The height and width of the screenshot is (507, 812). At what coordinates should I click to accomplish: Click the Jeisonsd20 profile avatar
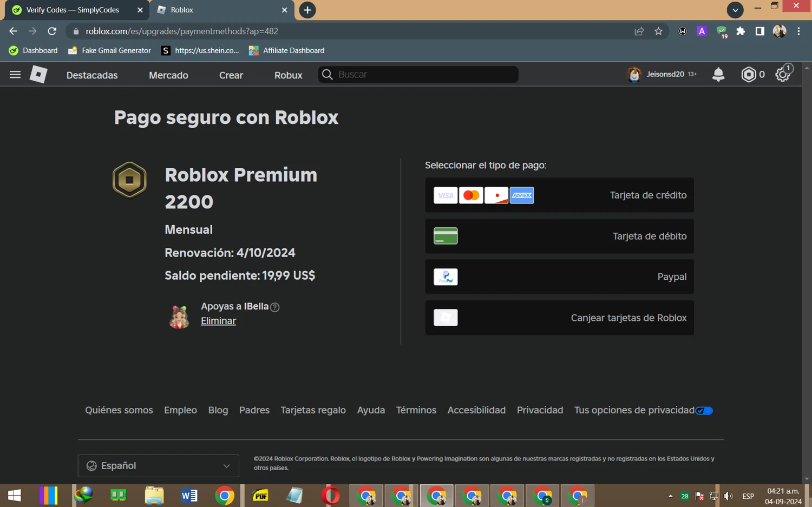(633, 74)
